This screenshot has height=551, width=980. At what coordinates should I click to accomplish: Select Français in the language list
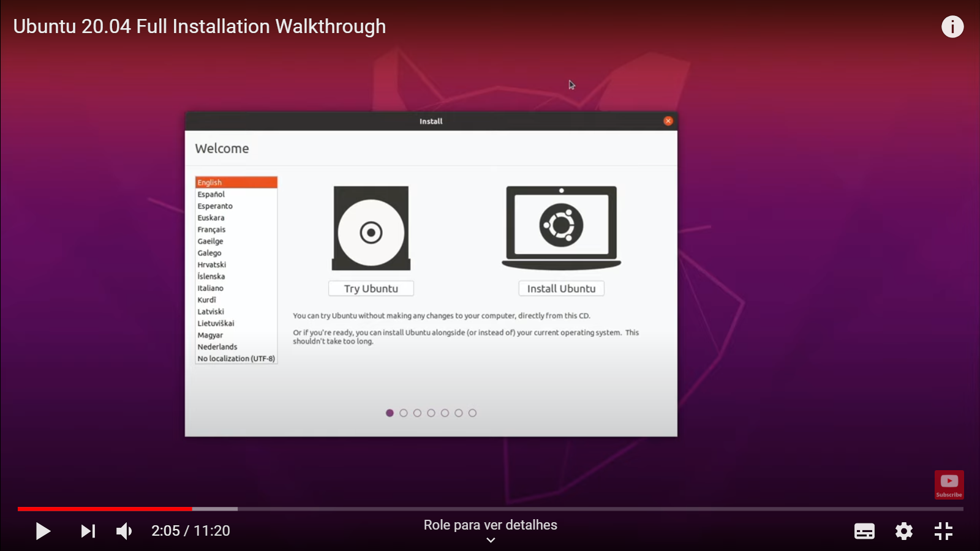coord(236,230)
